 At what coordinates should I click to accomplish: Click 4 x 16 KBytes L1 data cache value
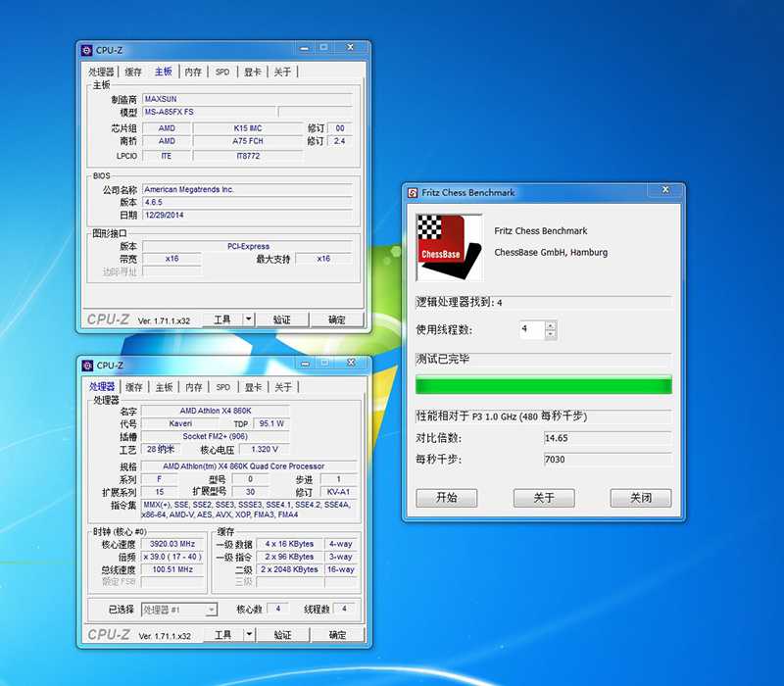(289, 544)
